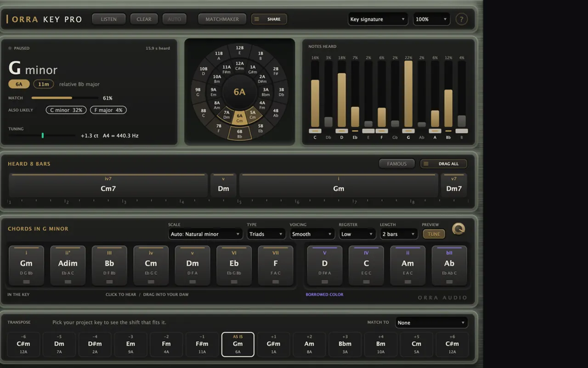Image resolution: width=588 pixels, height=368 pixels.
Task: Click the drag handle on the Bb chord card
Action: point(109,282)
